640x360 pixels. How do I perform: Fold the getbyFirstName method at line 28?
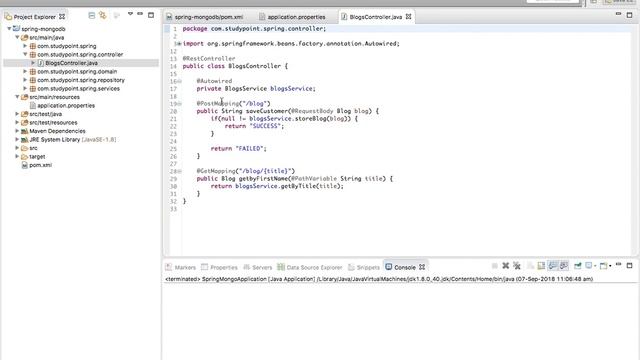tap(179, 171)
